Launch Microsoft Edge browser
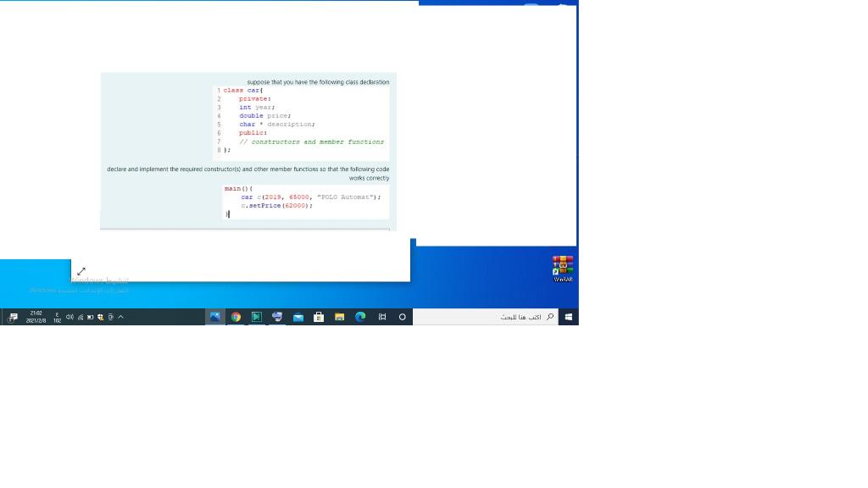The image size is (868, 488). pos(359,316)
